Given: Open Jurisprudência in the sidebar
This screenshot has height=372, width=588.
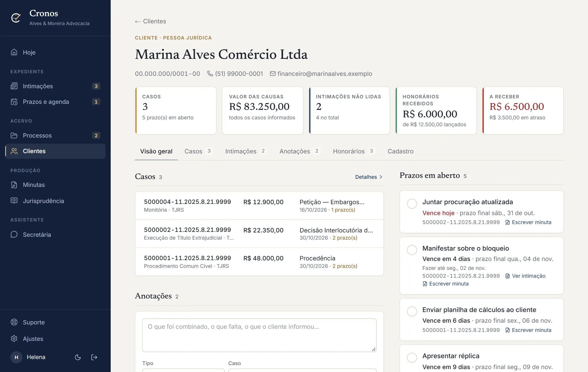Looking at the screenshot, I should click(x=55, y=201).
